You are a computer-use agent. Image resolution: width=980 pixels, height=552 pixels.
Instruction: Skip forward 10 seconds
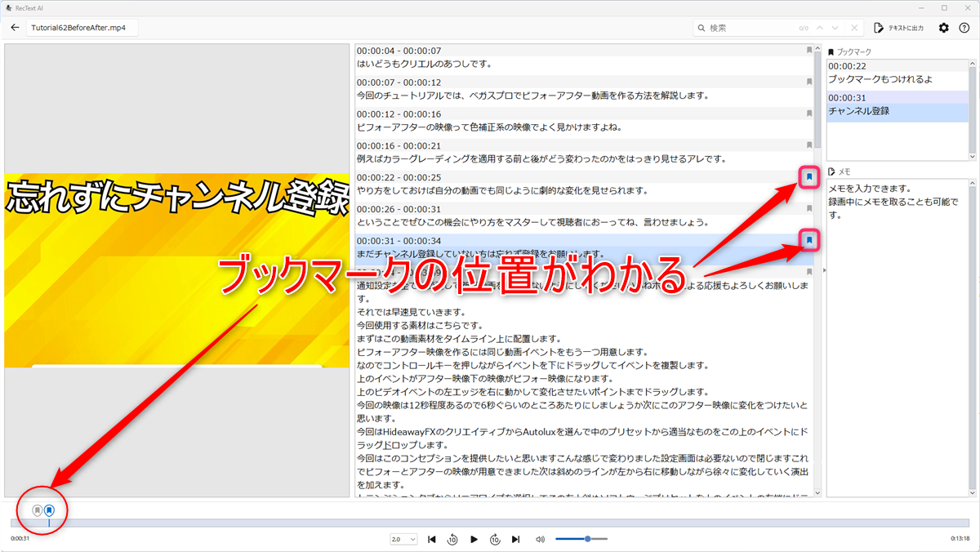[495, 540]
